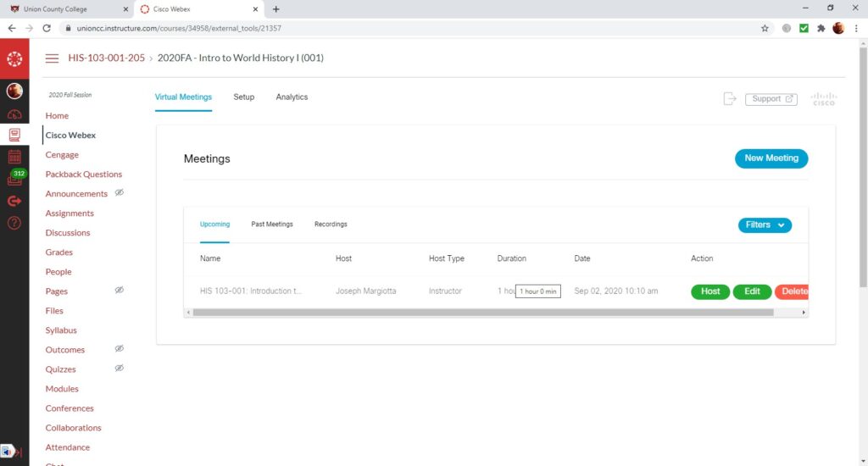Image resolution: width=868 pixels, height=466 pixels.
Task: Expand the Filters dropdown
Action: [765, 225]
